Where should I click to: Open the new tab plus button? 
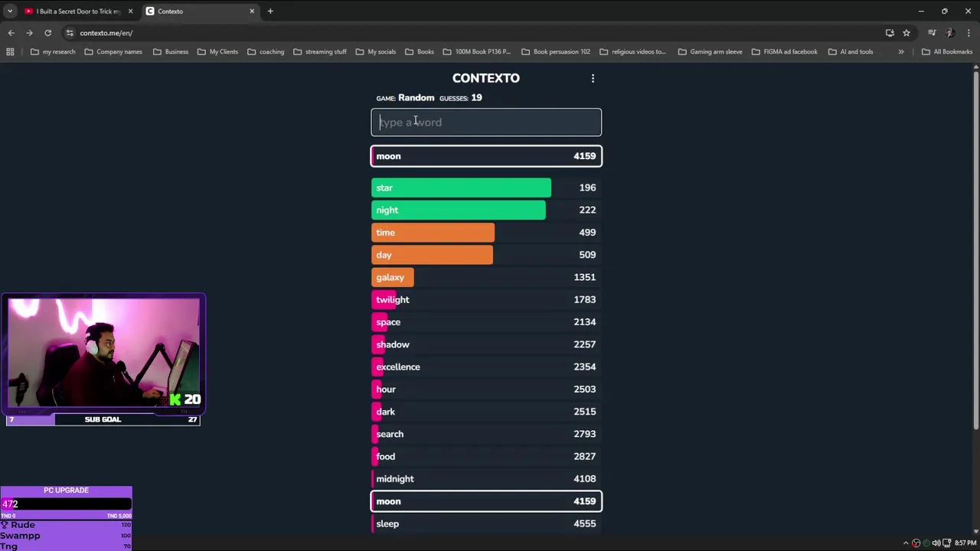tap(270, 11)
